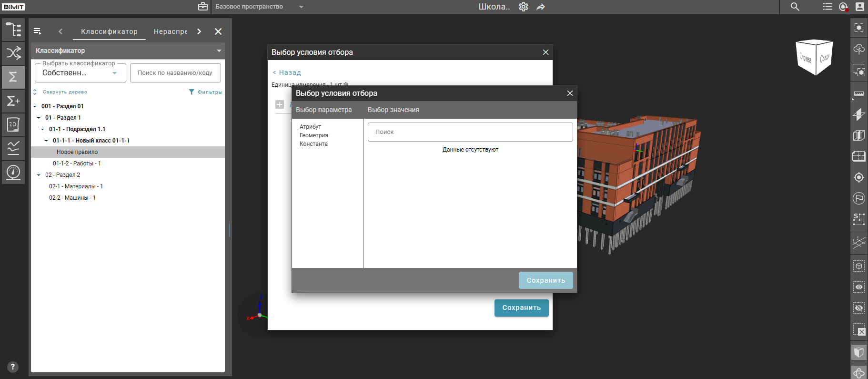Switch to the 'Классификатор' tab
The height and width of the screenshot is (379, 868).
109,31
